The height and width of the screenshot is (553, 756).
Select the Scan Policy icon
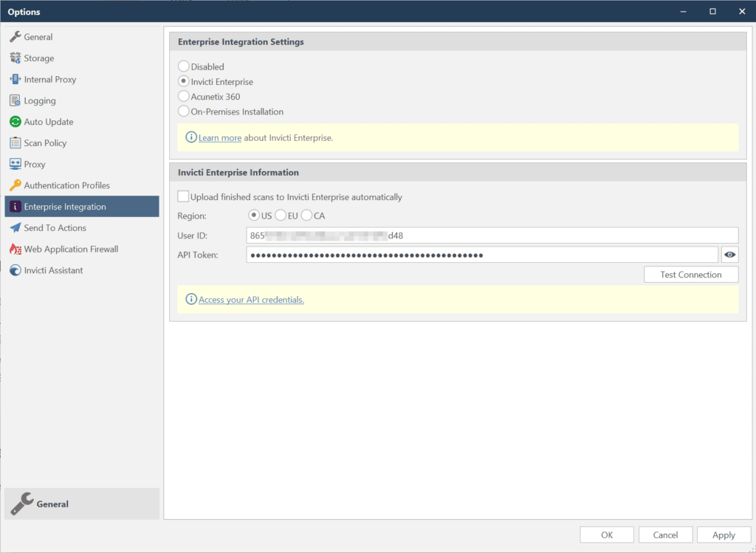click(15, 142)
